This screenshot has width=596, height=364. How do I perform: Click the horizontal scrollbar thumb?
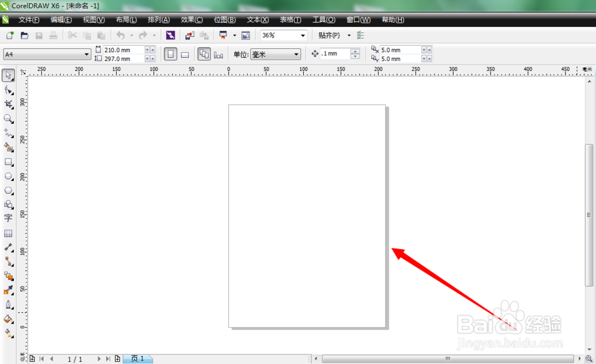tap(448, 359)
